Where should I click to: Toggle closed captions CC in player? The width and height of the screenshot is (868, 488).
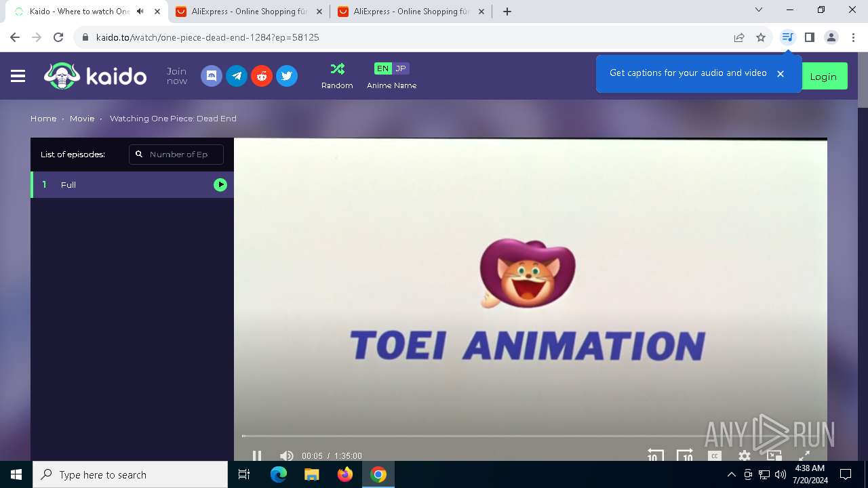(x=714, y=456)
